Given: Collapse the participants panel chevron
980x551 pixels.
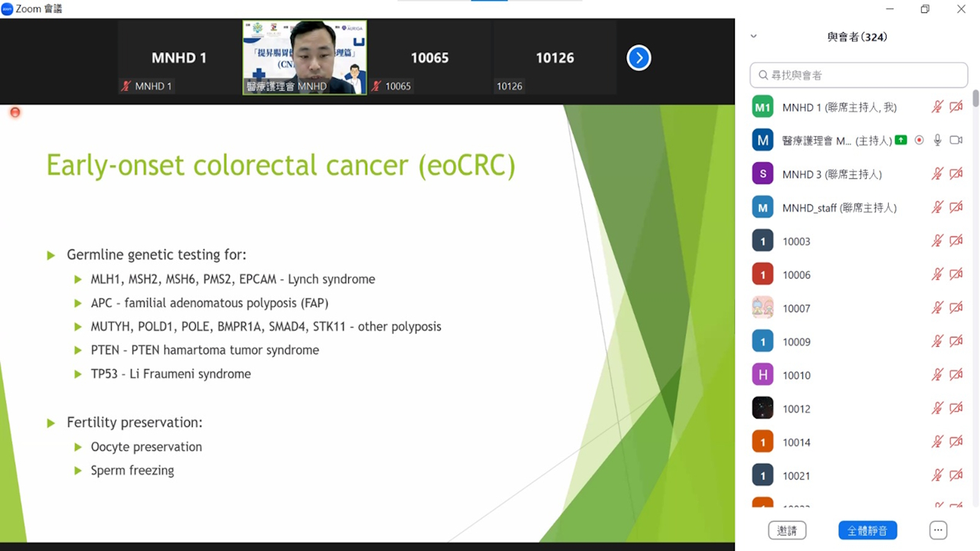Looking at the screenshot, I should 753,37.
